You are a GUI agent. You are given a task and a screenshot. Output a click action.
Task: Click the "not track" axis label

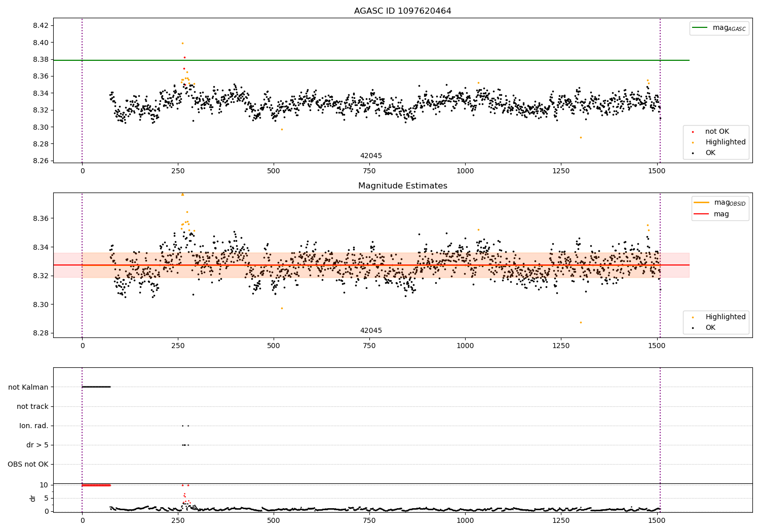tap(32, 406)
